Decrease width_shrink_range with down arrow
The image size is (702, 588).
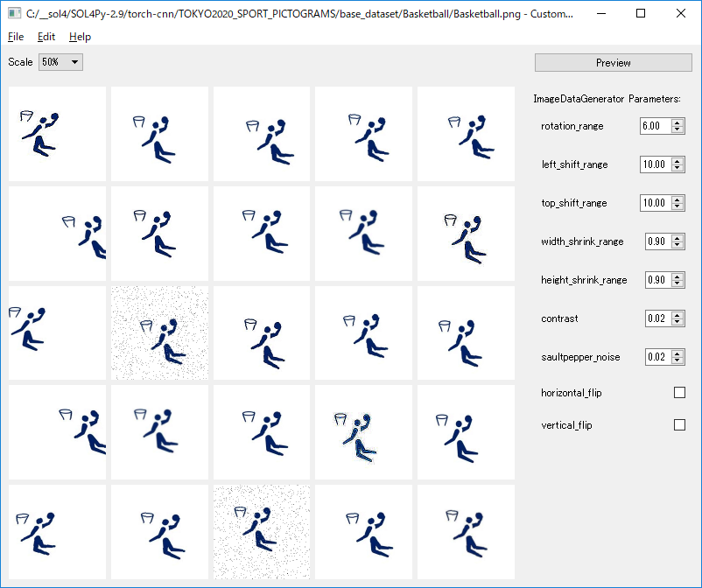[x=677, y=245]
